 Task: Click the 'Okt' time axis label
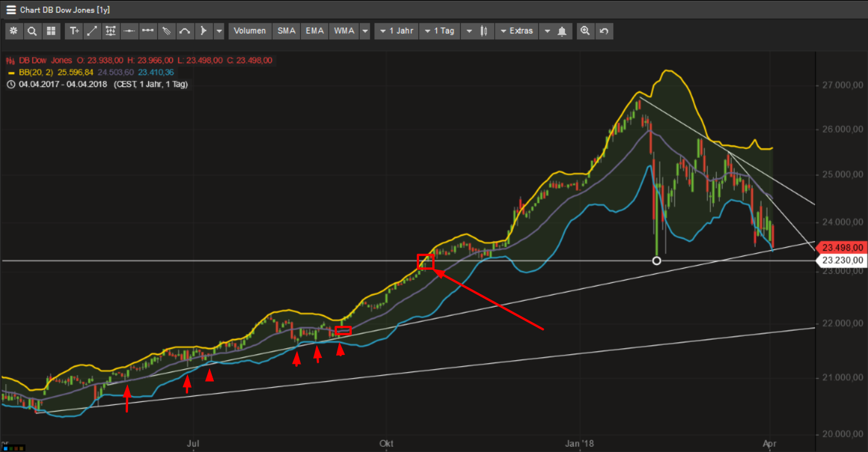click(386, 443)
